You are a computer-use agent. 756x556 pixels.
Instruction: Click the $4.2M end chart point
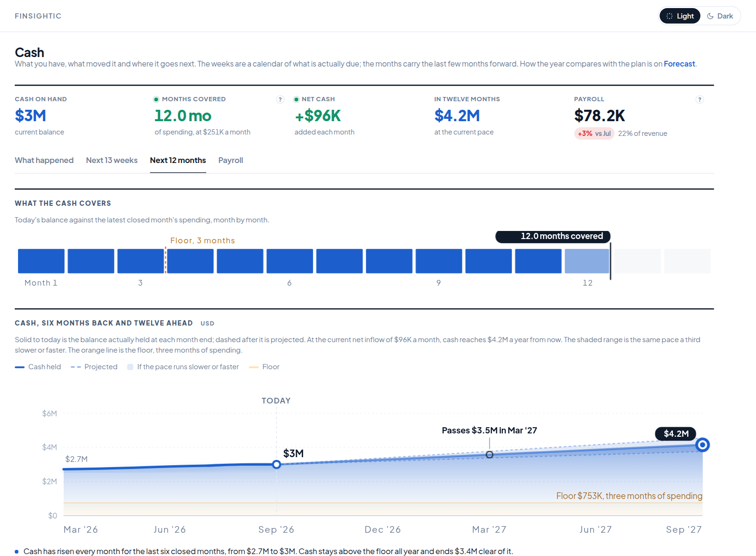coord(702,445)
